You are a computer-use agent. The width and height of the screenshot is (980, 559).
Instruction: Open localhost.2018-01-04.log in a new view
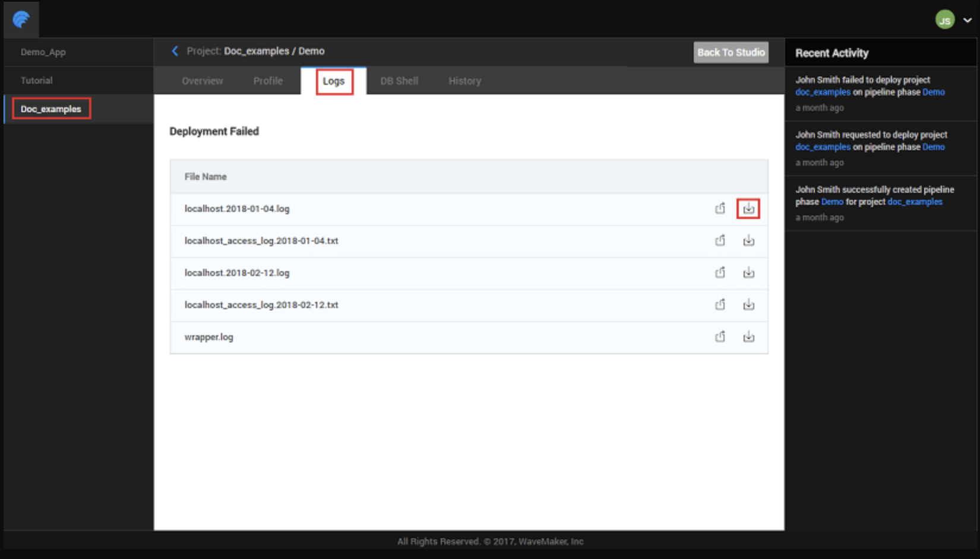(x=720, y=209)
